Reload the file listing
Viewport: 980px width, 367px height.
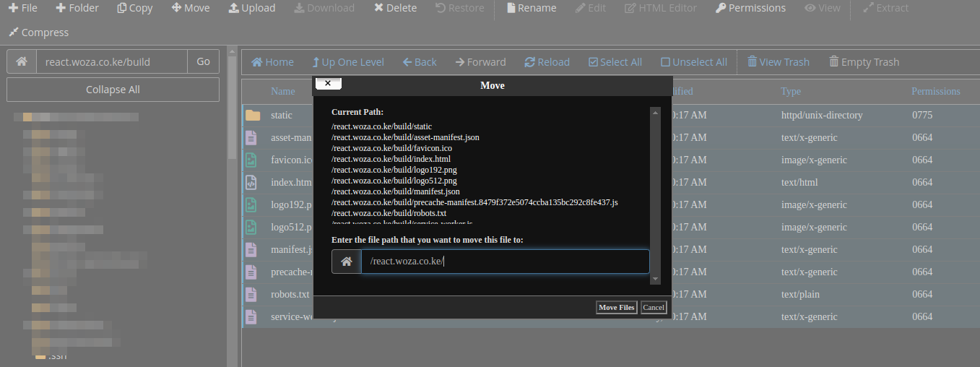pos(547,62)
